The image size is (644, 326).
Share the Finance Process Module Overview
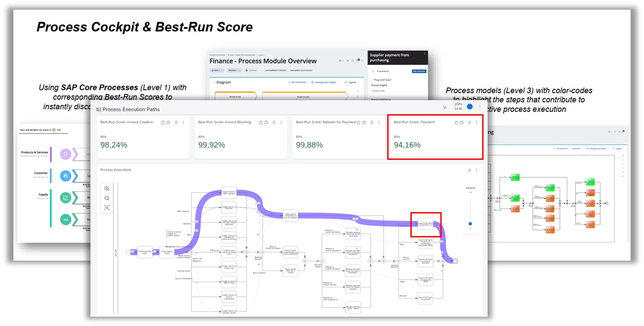[x=353, y=61]
